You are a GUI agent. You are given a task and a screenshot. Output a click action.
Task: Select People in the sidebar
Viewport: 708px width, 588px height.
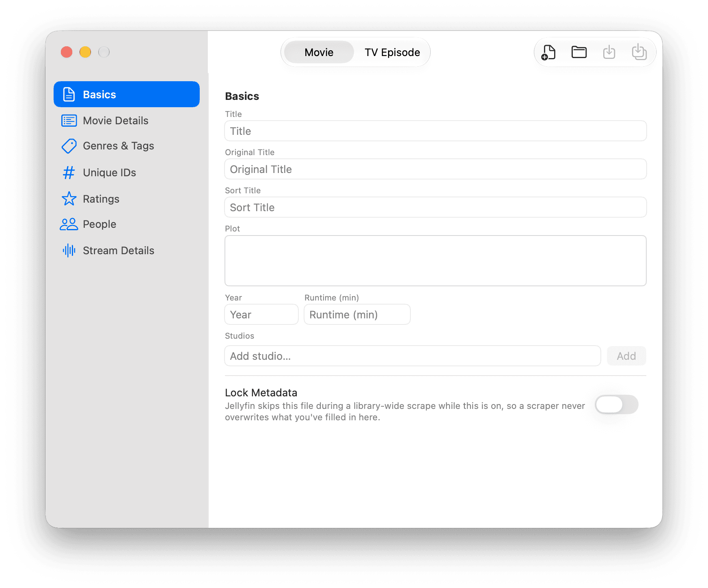[x=127, y=224]
